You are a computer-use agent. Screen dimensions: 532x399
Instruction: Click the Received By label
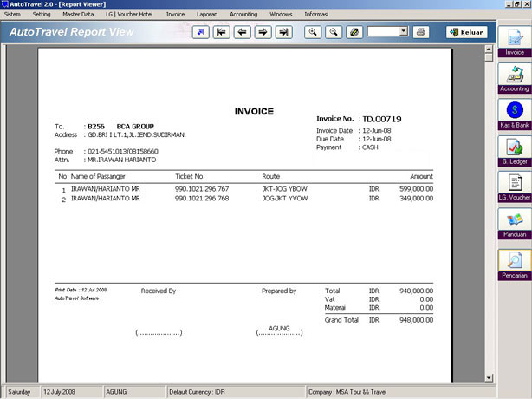point(159,291)
